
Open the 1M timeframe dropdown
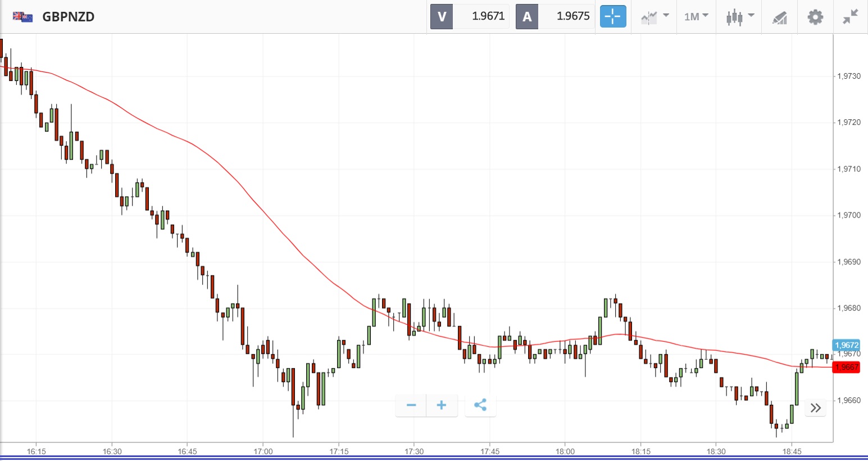697,17
